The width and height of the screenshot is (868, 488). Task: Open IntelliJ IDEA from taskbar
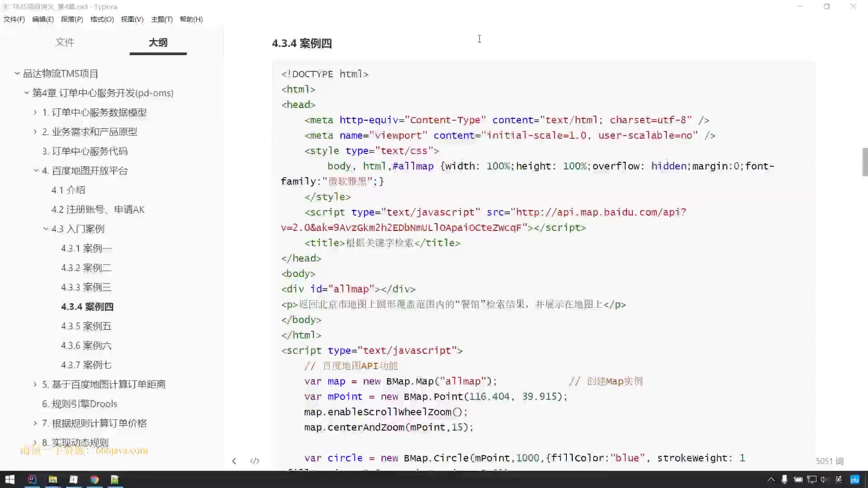click(x=32, y=479)
